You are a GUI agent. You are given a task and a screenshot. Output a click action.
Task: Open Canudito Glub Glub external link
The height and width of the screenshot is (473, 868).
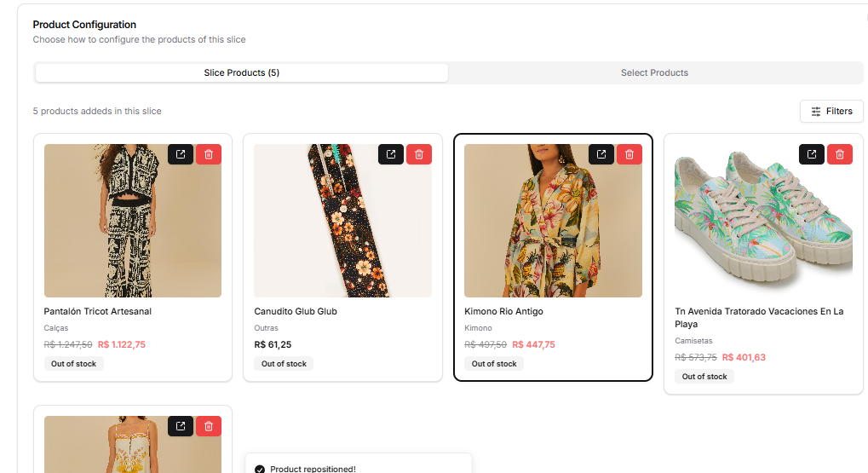(391, 154)
